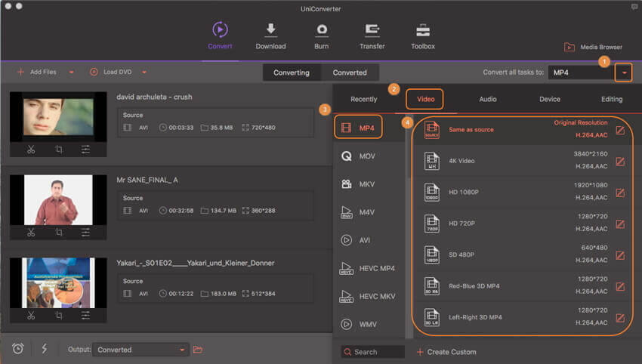
Task: Open the Download section
Action: coord(270,36)
